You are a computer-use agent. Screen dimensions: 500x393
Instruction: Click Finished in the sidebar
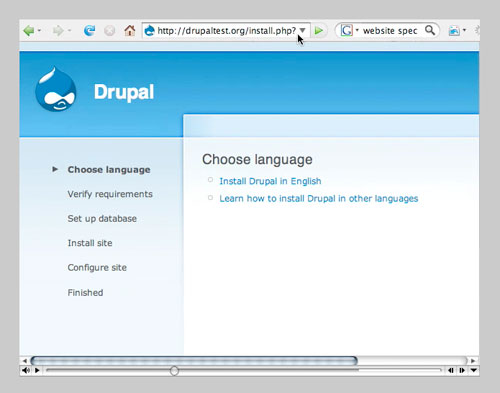85,293
